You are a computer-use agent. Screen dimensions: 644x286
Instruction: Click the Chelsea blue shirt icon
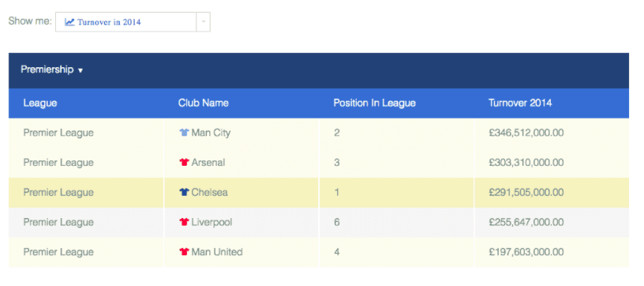click(184, 192)
